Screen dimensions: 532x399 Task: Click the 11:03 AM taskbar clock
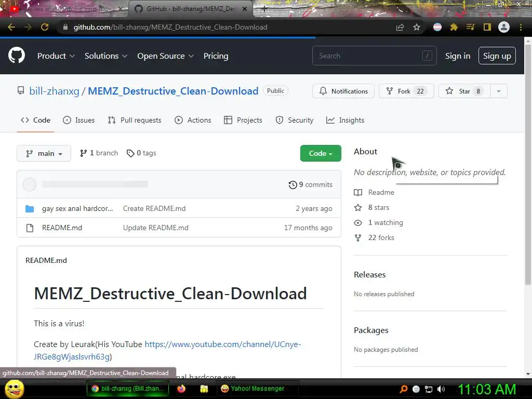pyautogui.click(x=487, y=389)
